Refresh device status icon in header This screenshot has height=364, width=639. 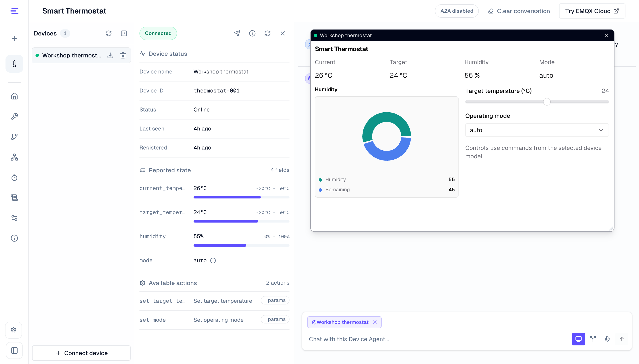[268, 33]
